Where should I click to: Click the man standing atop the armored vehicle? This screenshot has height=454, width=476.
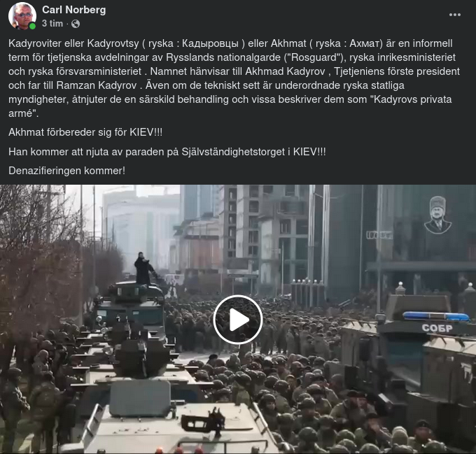tap(143, 269)
